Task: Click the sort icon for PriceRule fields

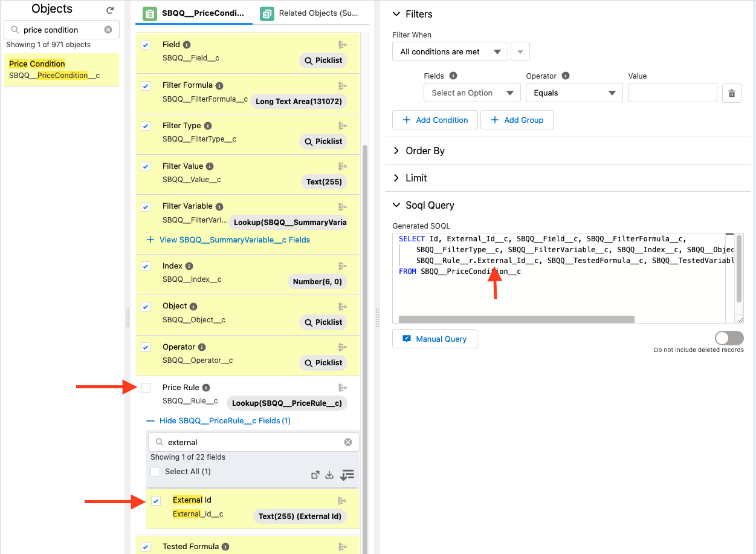Action: coord(347,475)
